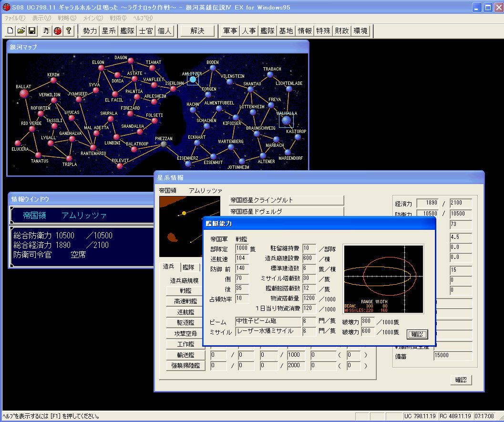
Task: Select the Polevit star node
Action: point(120,166)
